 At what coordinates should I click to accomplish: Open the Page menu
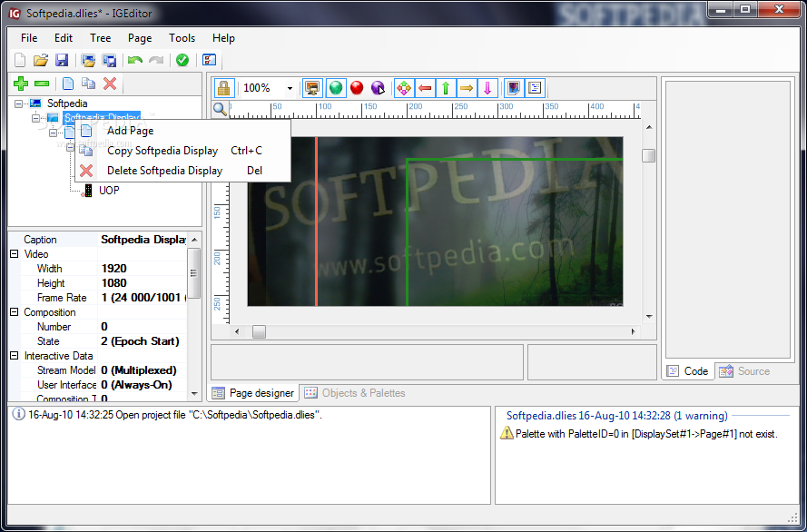point(140,38)
